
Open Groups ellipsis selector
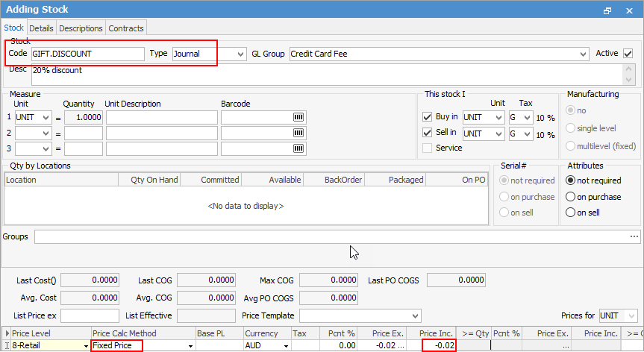[x=634, y=236]
